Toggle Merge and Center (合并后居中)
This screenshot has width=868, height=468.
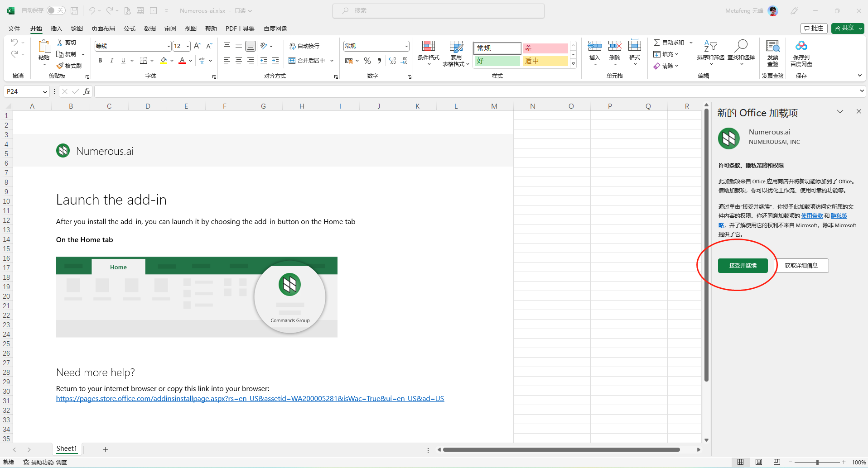click(x=307, y=60)
